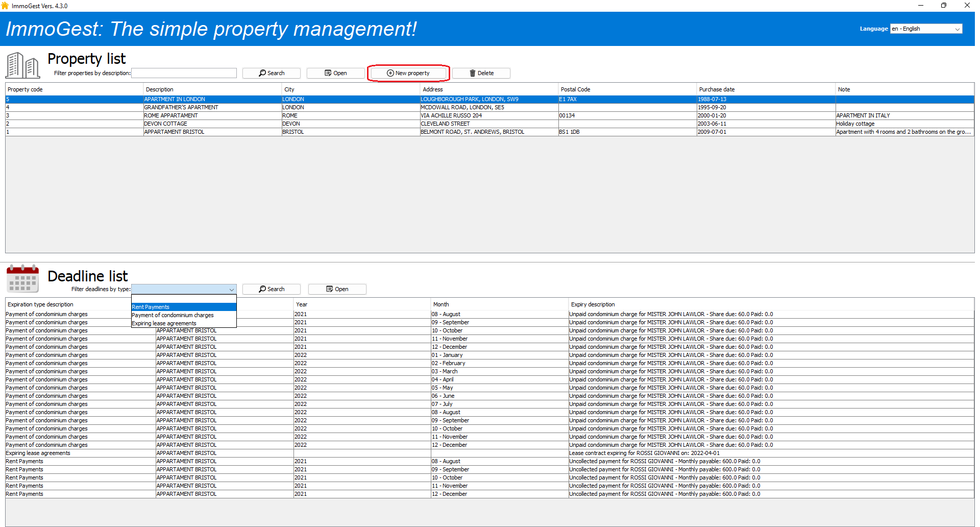Expand the deadlines filter type combo box
Viewport: 980px width, 527px height.
click(232, 289)
